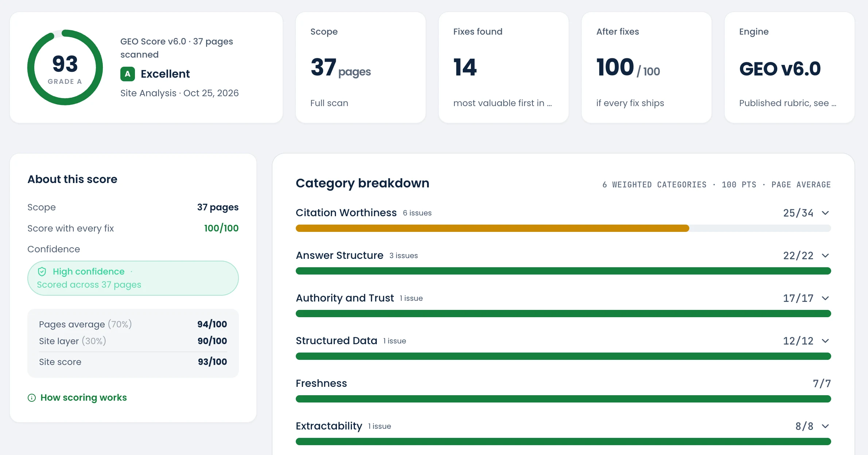Viewport: 868px width, 455px height.
Task: Click the Structured Data progress bar
Action: [x=563, y=356]
